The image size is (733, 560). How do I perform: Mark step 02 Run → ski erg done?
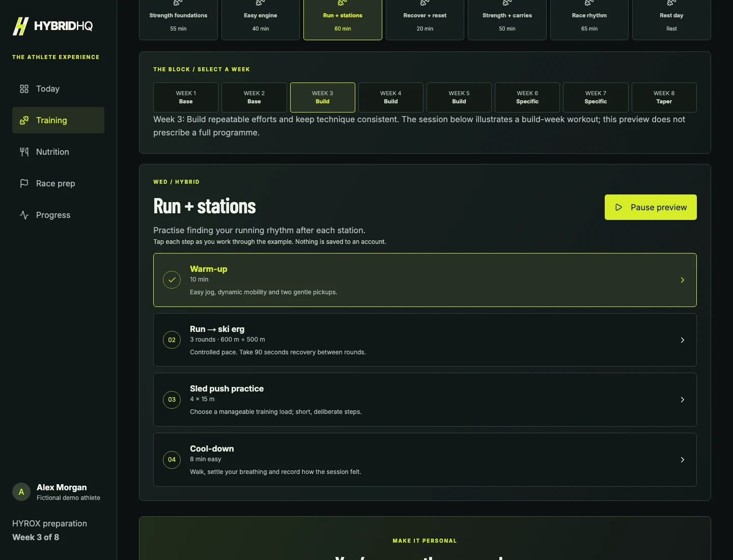[x=172, y=340]
